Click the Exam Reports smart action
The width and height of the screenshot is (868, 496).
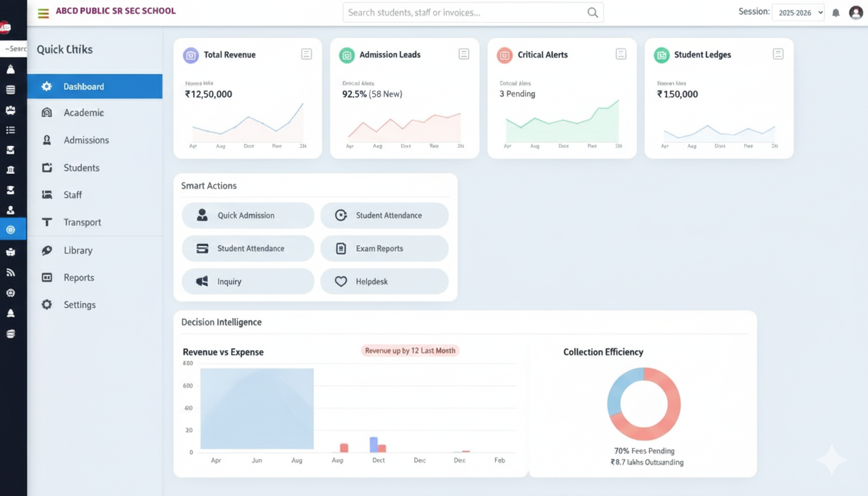pos(384,248)
